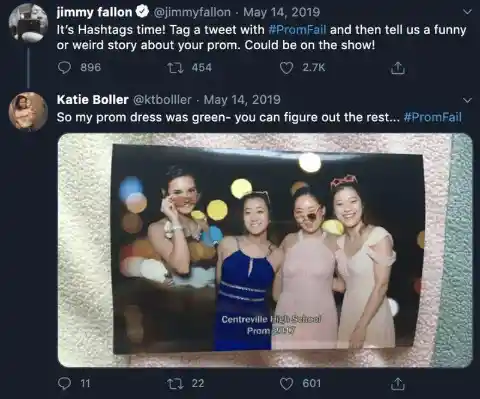Open #PromFail hashtag in jimmy fallon's tweet

click(x=297, y=30)
